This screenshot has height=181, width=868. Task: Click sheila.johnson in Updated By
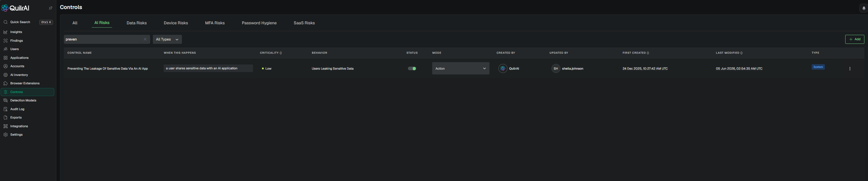[573, 68]
